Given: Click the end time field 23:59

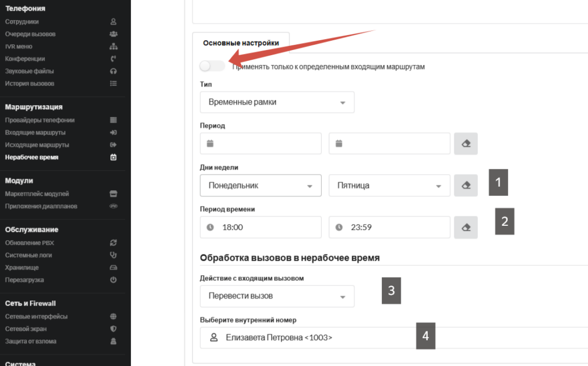Looking at the screenshot, I should [x=389, y=227].
